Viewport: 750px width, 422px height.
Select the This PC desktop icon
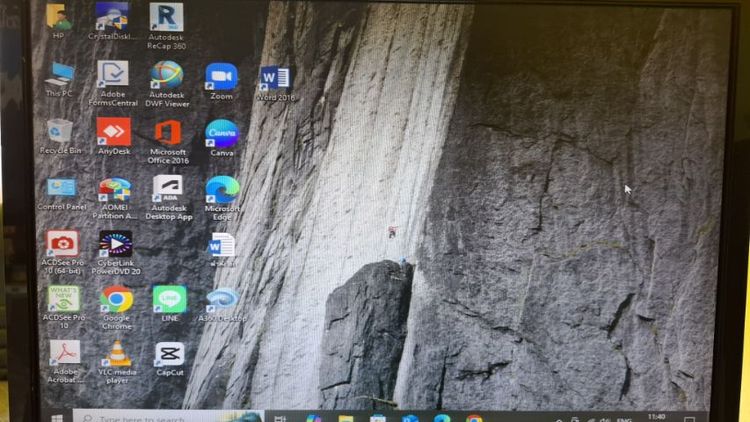point(60,79)
